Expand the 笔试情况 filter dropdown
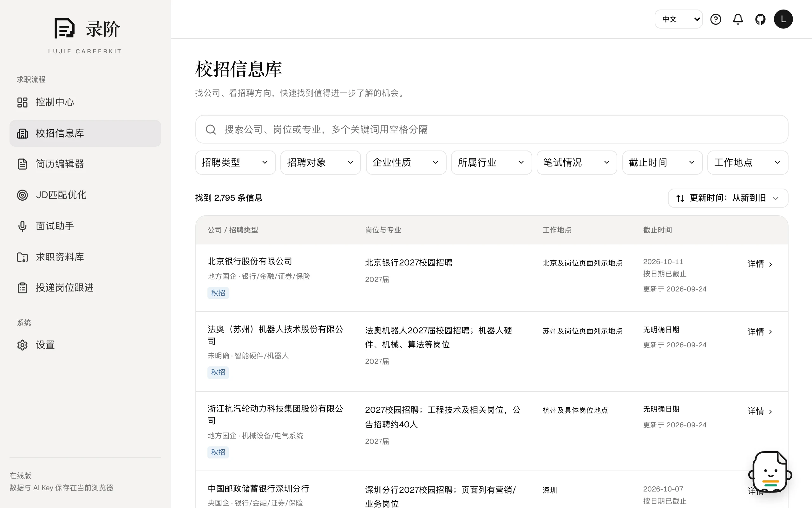 coord(577,163)
